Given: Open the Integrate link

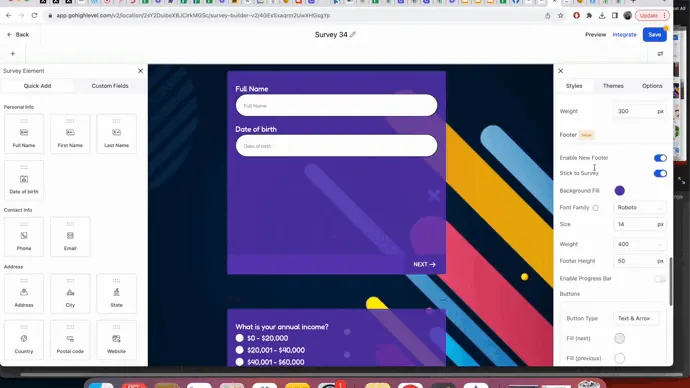Looking at the screenshot, I should 624,34.
